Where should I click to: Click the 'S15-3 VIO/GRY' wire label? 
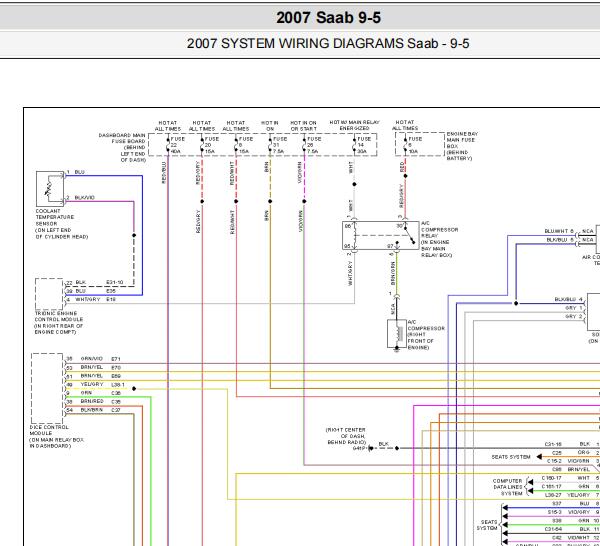point(569,512)
